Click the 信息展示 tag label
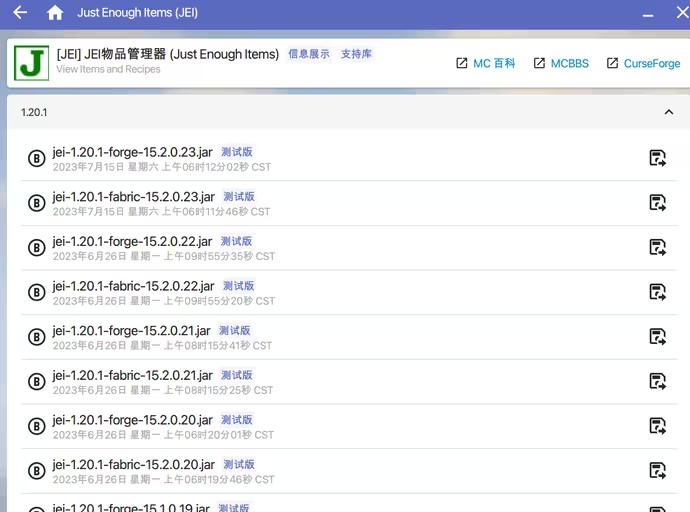This screenshot has height=512, width=690. coord(309,54)
